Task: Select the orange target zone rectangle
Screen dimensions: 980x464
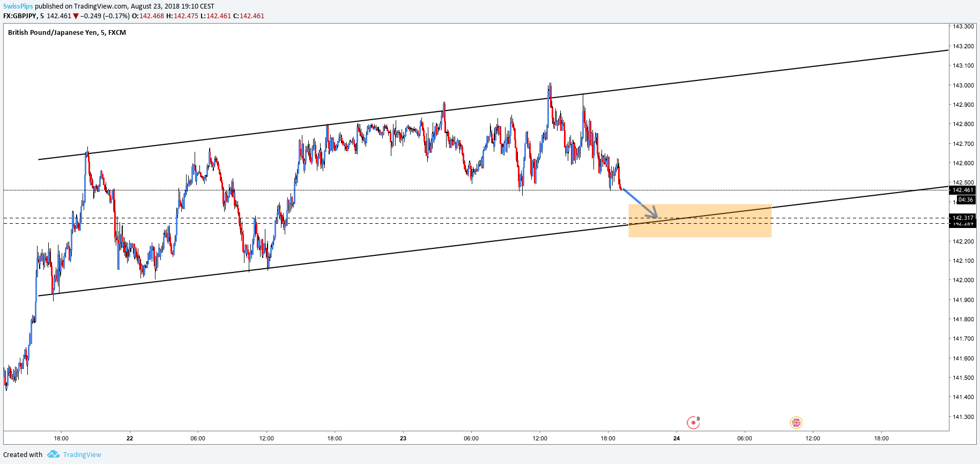Action: coord(700,220)
